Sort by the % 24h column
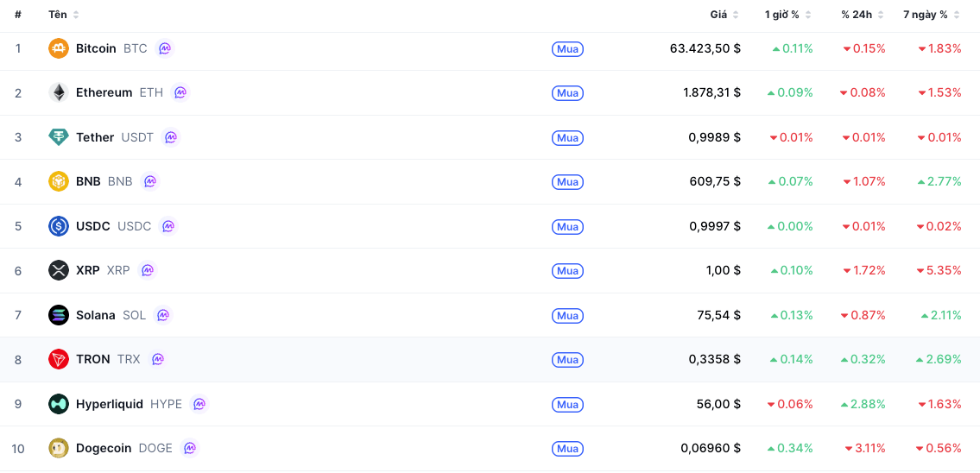 (863, 15)
